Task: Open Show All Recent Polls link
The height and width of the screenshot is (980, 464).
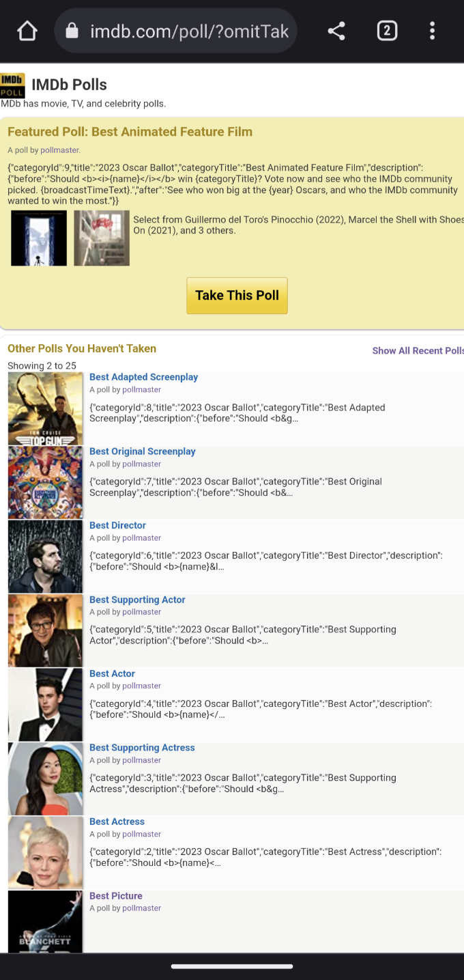Action: 418,350
